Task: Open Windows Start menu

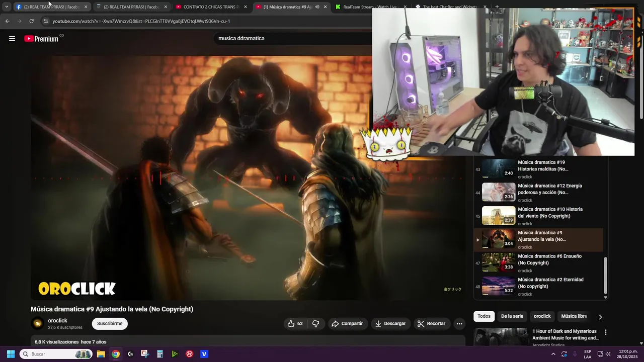Action: [x=11, y=354]
